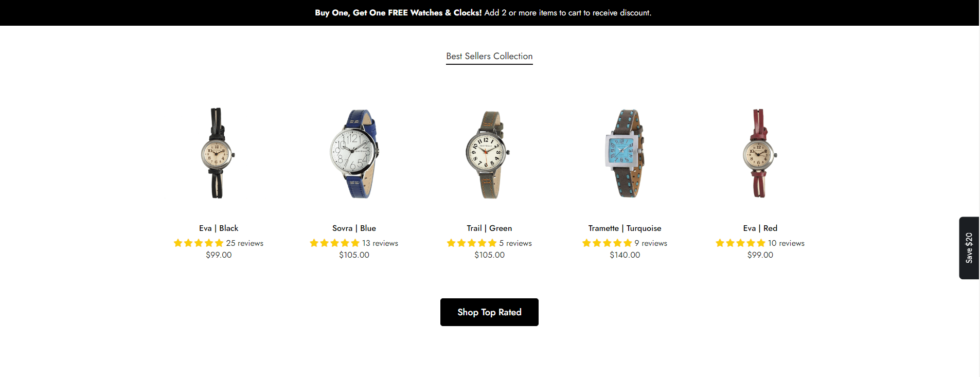Viewport: 980px width, 377px height.
Task: Click the star rating for Eva Red
Action: pos(740,243)
